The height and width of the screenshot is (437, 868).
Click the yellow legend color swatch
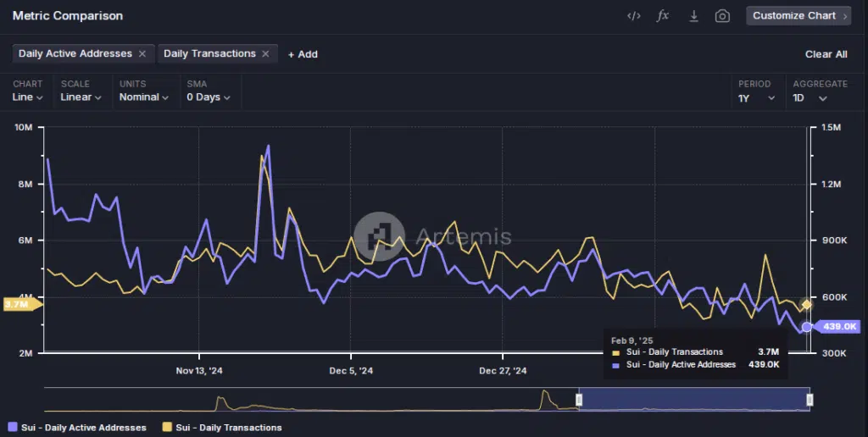[x=167, y=427]
